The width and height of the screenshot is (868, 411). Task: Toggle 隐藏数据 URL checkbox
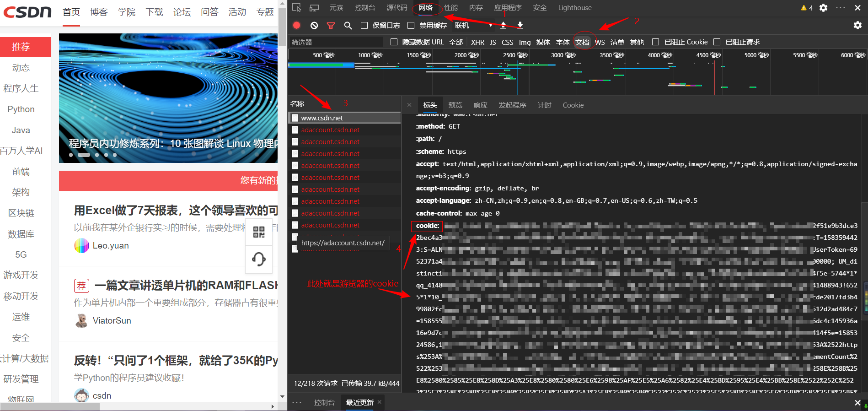[394, 42]
